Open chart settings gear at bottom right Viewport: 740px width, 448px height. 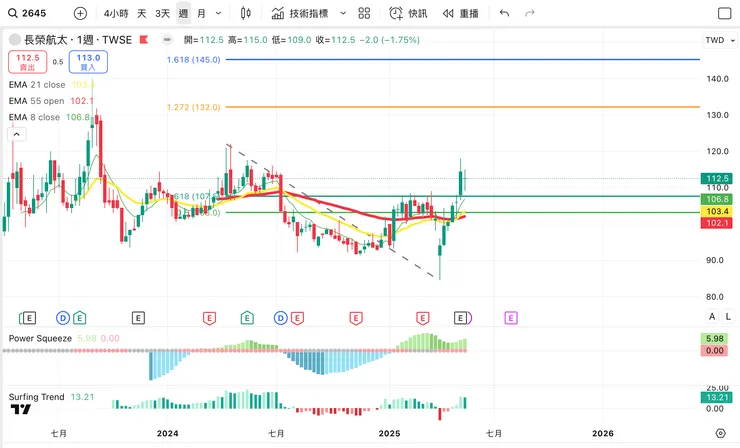(720, 433)
